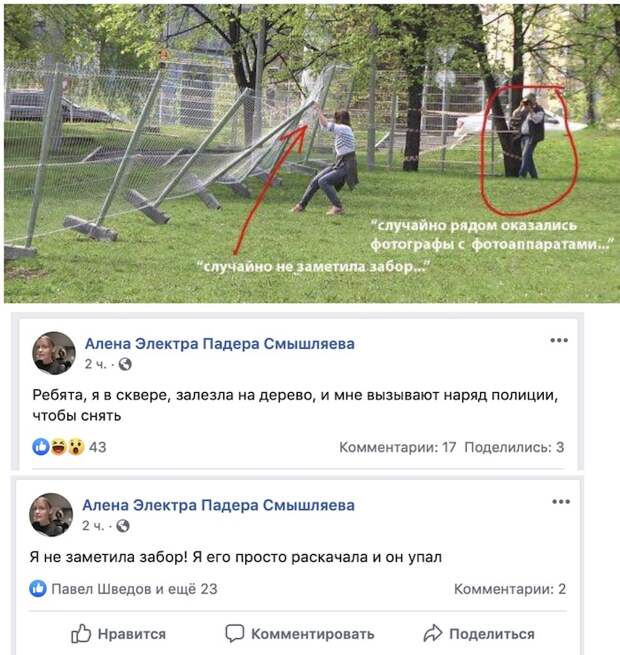The image size is (620, 655).
Task: Open Комментарии: 17 on the first post
Action: tap(397, 447)
